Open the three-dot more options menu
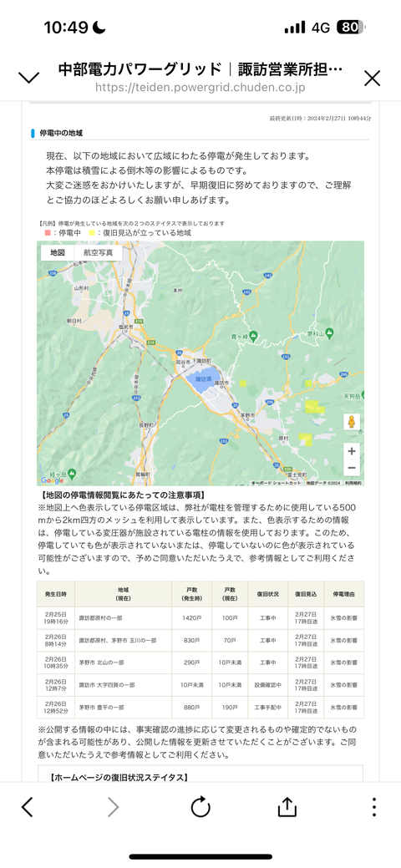Screen dimensions: 401x868 (x=374, y=807)
